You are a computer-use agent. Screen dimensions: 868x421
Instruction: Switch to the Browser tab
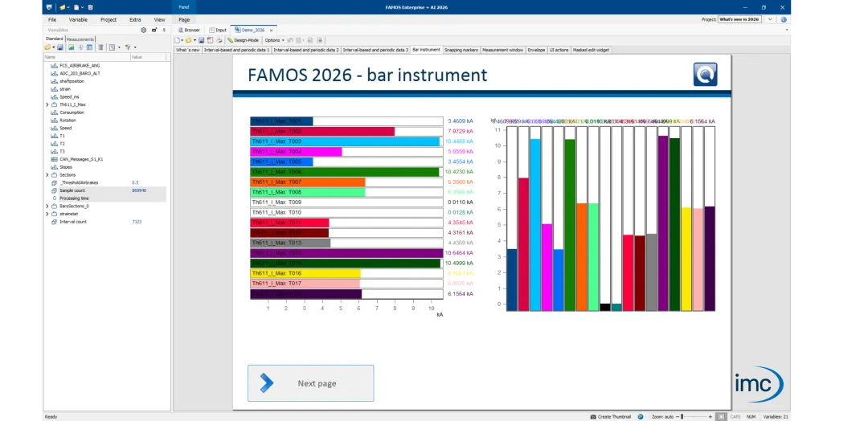pos(189,30)
